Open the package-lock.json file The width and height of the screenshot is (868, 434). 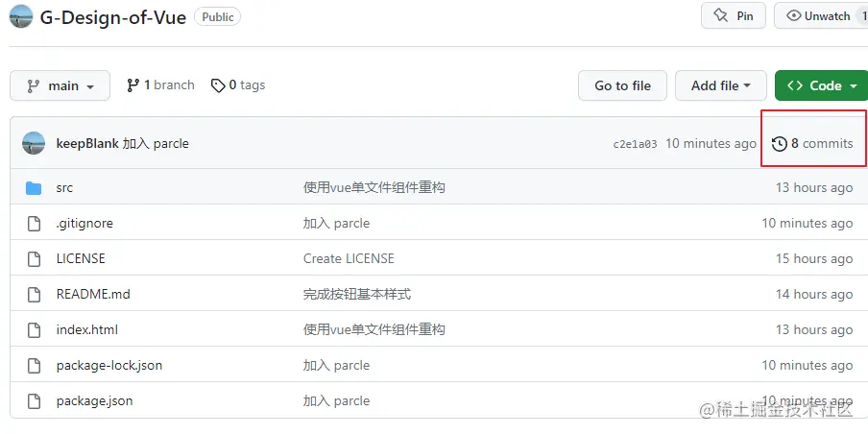109,366
